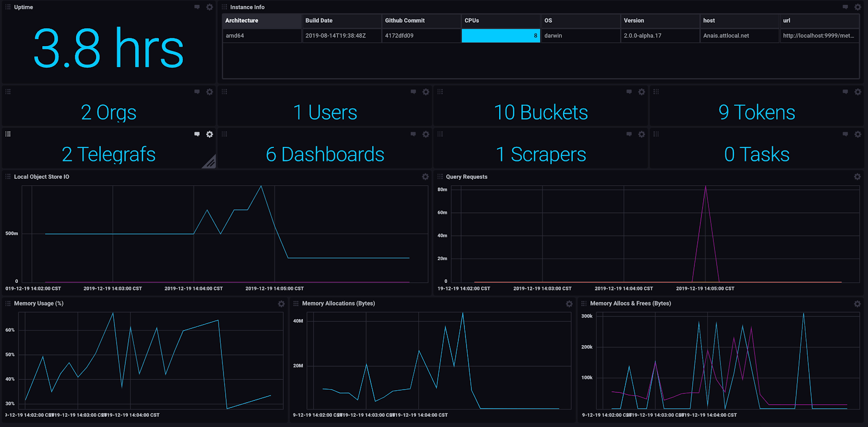Screen dimensions: 868x427
Task: Open the Instance Info cell gear menu
Action: click(x=858, y=7)
